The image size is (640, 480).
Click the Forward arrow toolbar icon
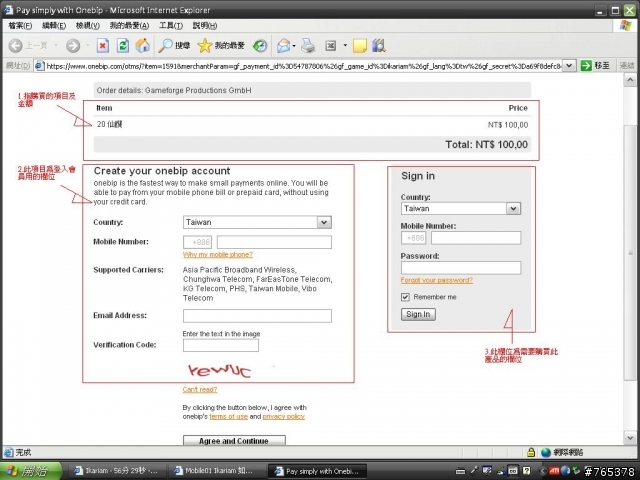(73, 45)
